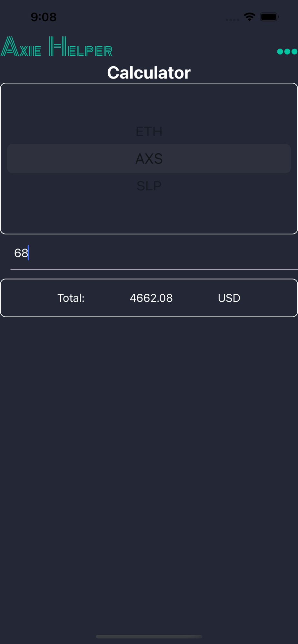Tap empty space above ETH in the picker
Screen dimensions: 298x644
point(149,103)
